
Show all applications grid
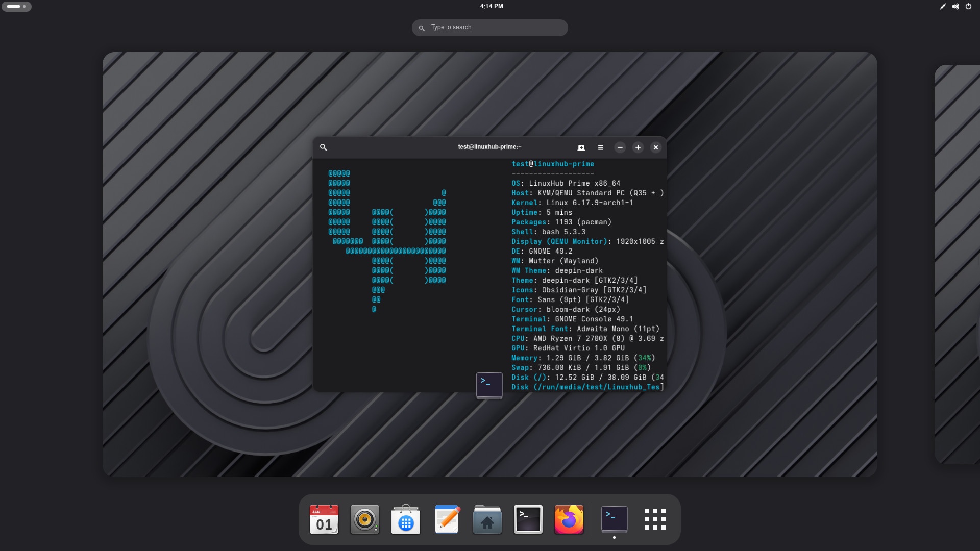pos(655,520)
